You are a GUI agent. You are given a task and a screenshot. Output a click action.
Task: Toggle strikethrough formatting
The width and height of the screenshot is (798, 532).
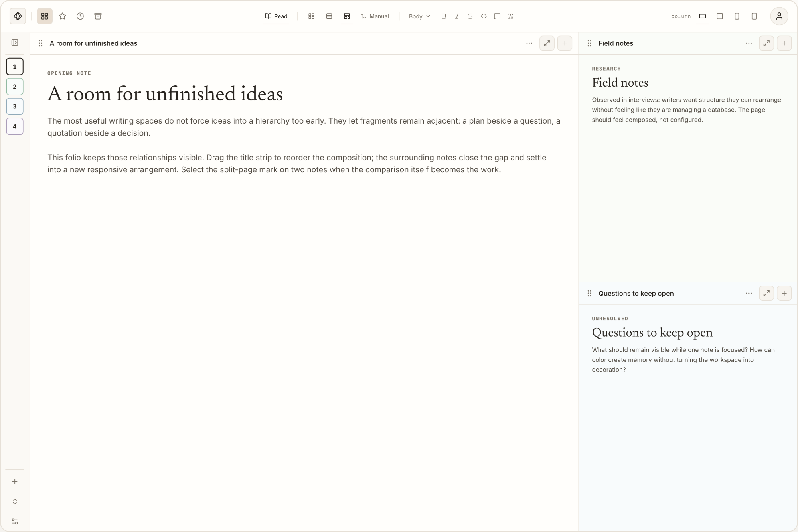tap(470, 16)
